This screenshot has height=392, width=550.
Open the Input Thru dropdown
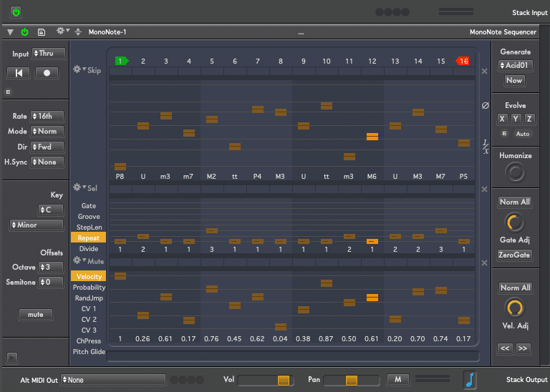click(49, 53)
